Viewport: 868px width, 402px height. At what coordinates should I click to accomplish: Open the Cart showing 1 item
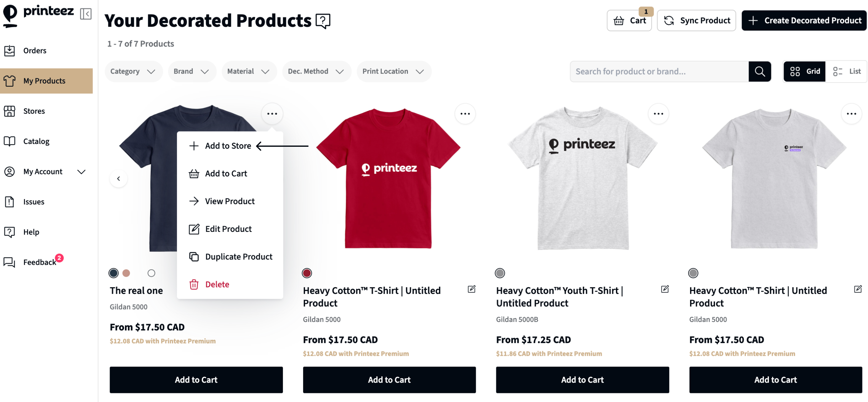click(x=629, y=20)
